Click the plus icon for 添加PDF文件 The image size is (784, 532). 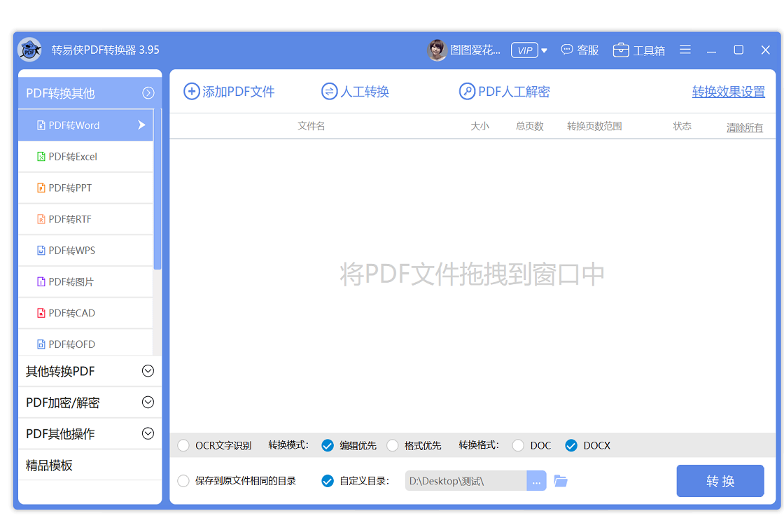192,92
